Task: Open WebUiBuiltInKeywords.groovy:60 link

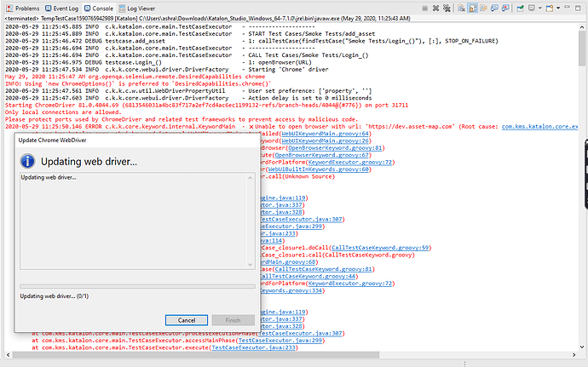Action: [319, 169]
